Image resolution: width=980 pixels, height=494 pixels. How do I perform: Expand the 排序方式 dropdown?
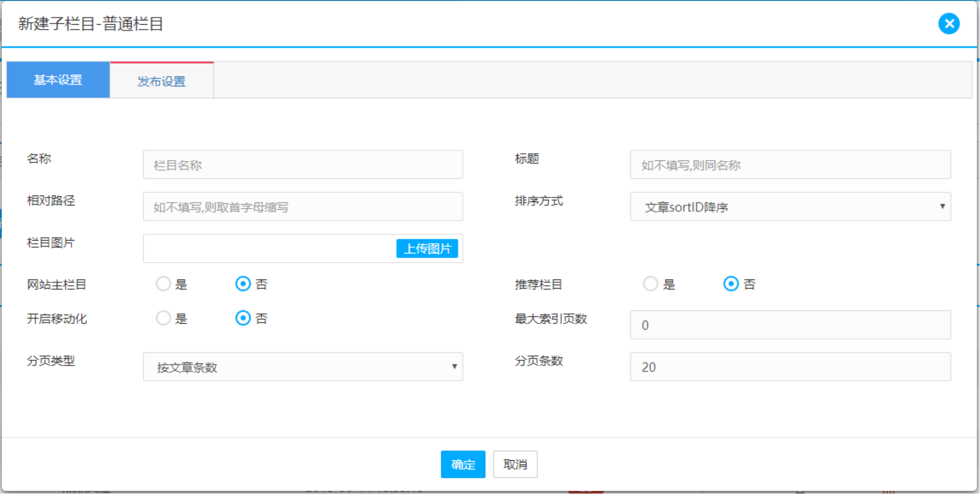click(x=790, y=206)
